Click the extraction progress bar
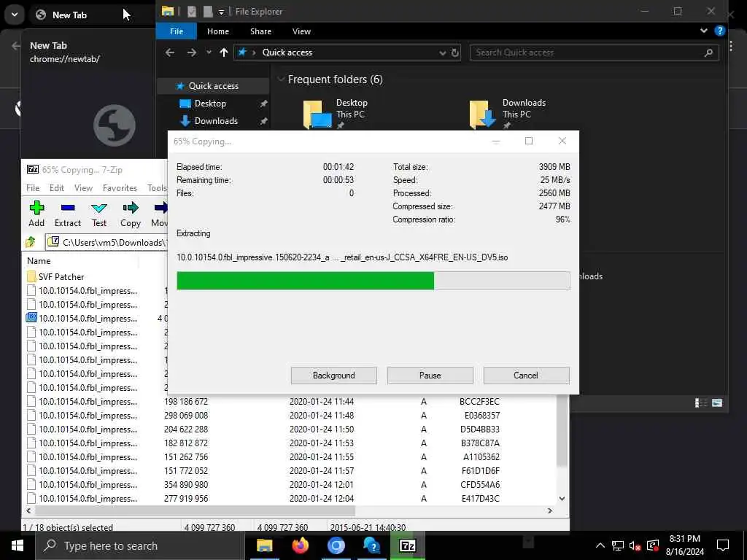Image resolution: width=747 pixels, height=560 pixels. click(373, 281)
